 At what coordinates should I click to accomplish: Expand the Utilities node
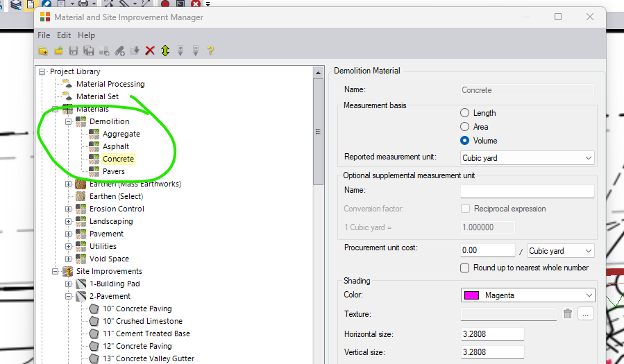[x=69, y=246]
